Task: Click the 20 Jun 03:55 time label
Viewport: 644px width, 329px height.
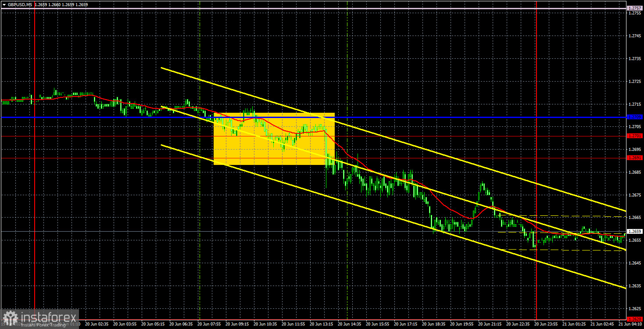Action: point(124,325)
